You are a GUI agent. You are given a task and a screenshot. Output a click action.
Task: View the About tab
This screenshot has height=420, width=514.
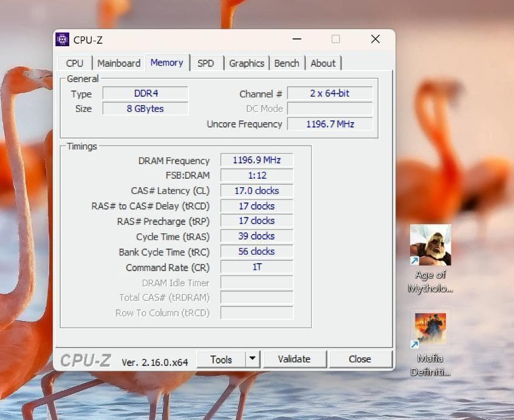pyautogui.click(x=323, y=63)
